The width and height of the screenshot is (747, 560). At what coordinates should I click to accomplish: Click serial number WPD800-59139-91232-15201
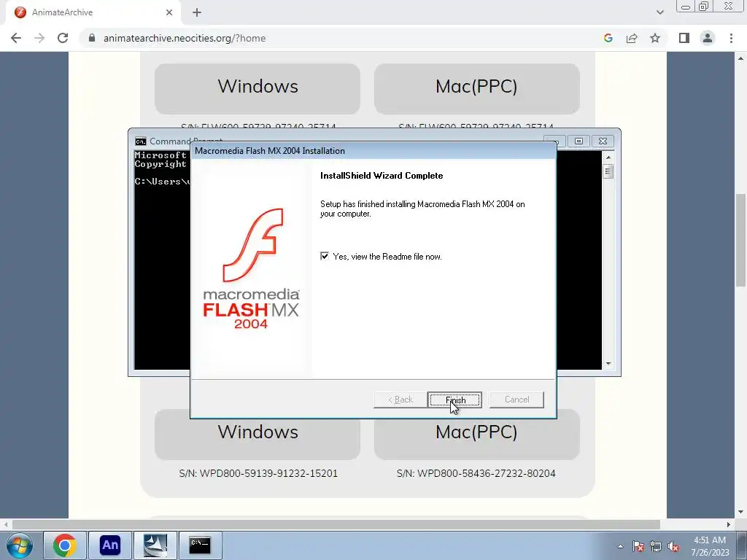point(258,473)
